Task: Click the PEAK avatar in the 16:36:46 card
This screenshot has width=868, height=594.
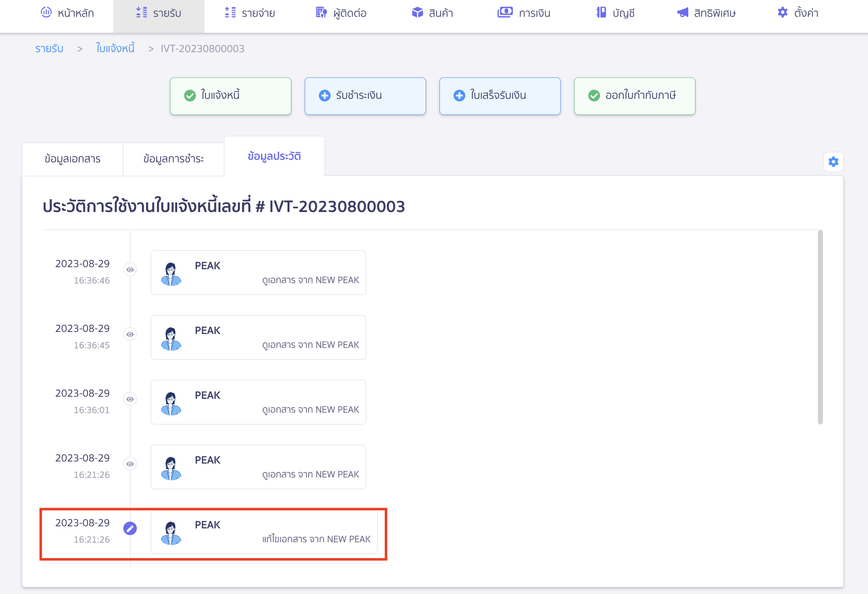Action: pos(171,274)
